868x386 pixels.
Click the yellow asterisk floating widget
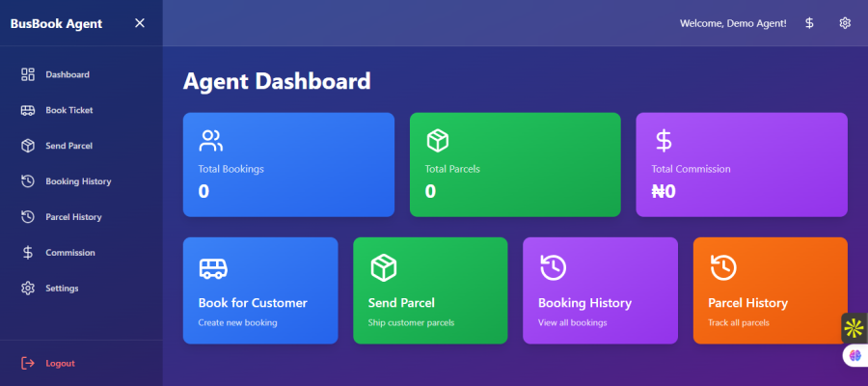point(854,328)
